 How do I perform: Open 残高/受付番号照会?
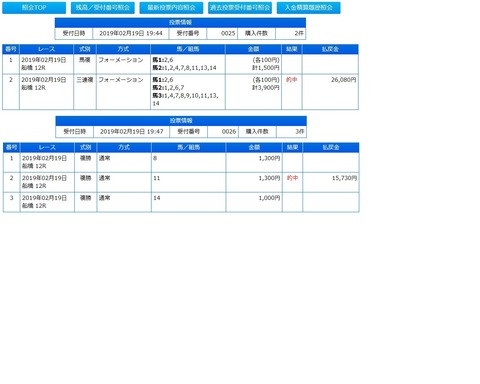coord(103,8)
